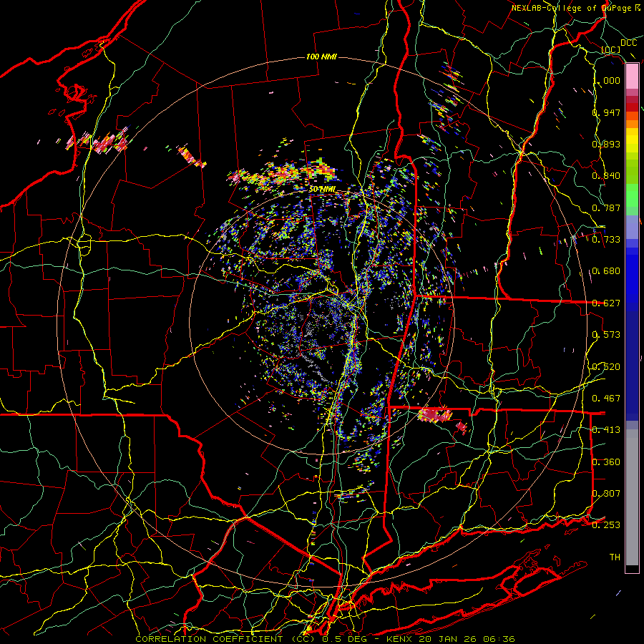Click the 0.893 legend value
Image resolution: width=644 pixels, height=644 pixels.
click(x=606, y=144)
